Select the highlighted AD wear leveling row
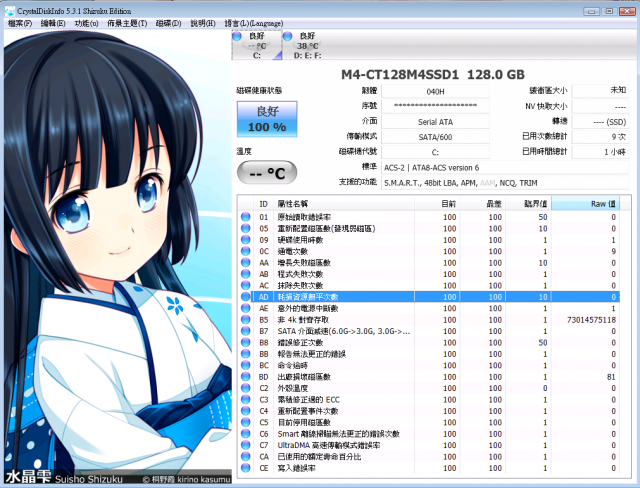 click(429, 297)
